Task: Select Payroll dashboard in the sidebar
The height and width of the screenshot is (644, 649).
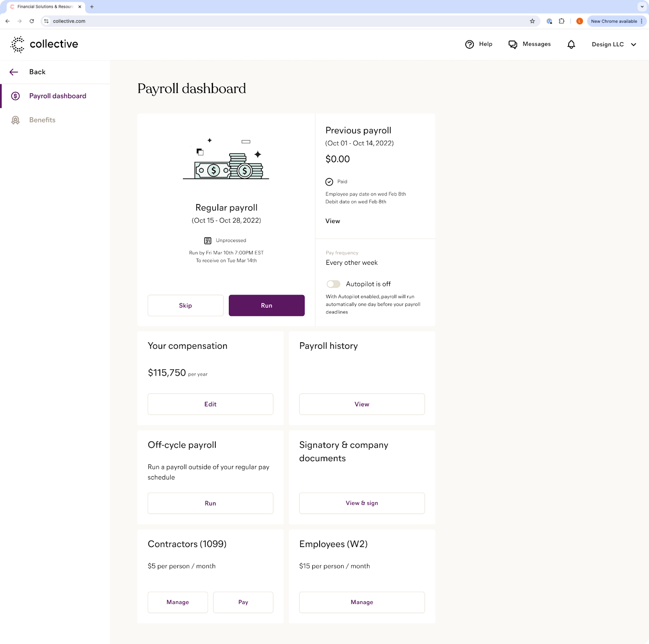Action: click(x=58, y=96)
